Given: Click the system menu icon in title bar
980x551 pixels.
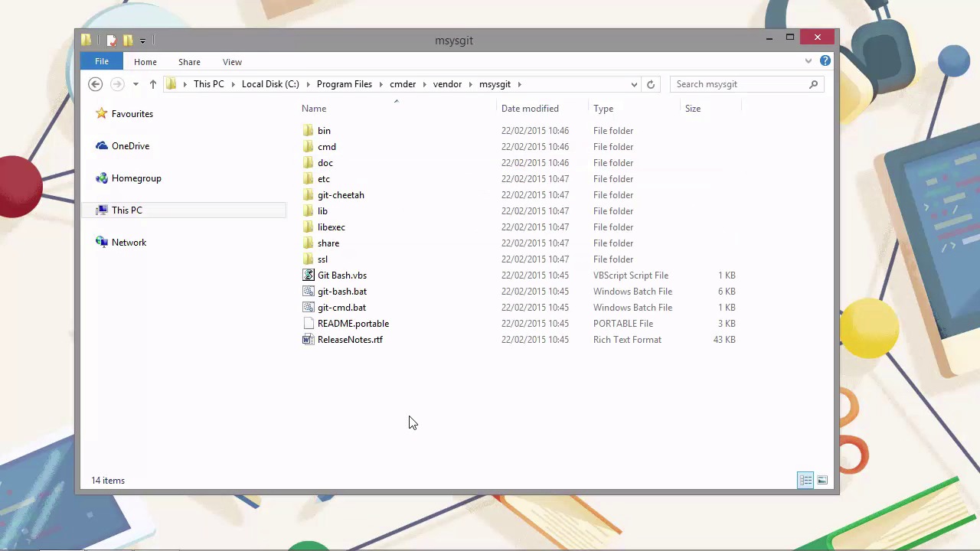Looking at the screenshot, I should (x=86, y=41).
